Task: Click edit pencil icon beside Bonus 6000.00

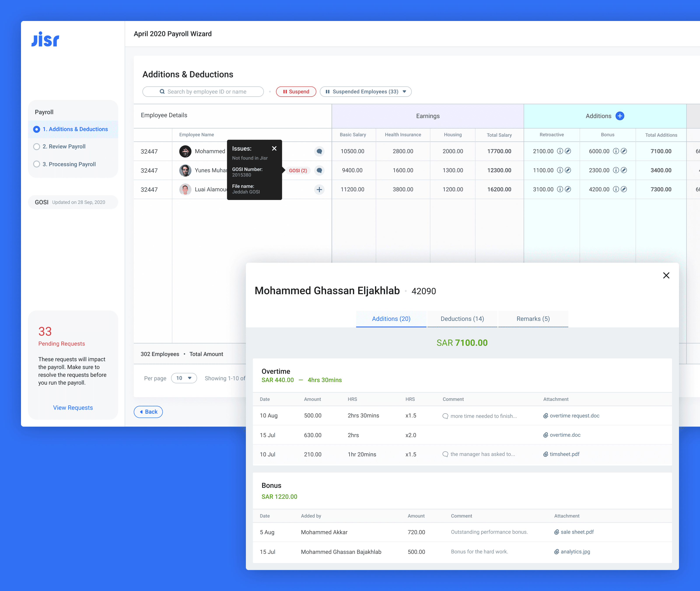Action: tap(624, 151)
